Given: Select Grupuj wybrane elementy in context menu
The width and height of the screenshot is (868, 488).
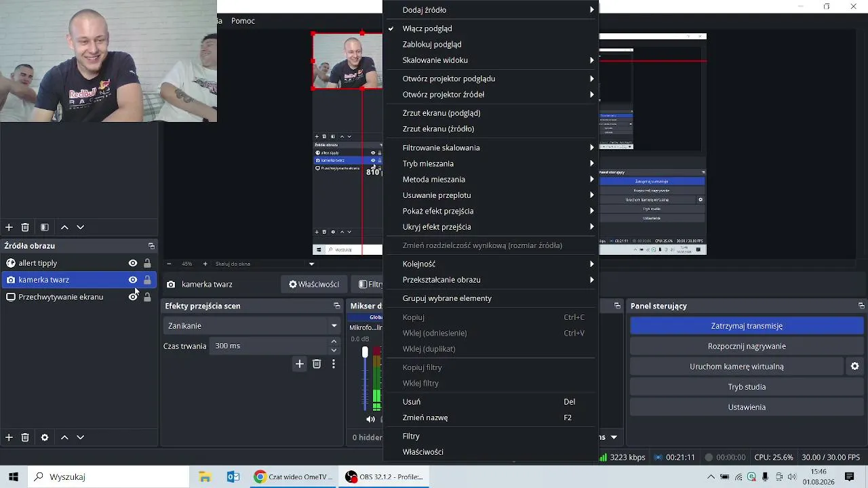Looking at the screenshot, I should [491, 298].
